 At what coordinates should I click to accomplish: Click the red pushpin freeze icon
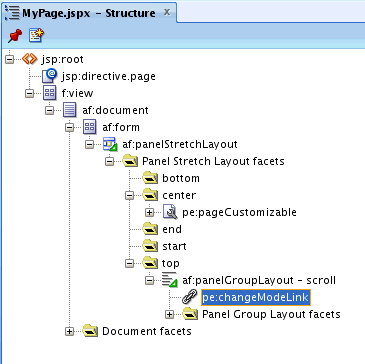tap(14, 35)
